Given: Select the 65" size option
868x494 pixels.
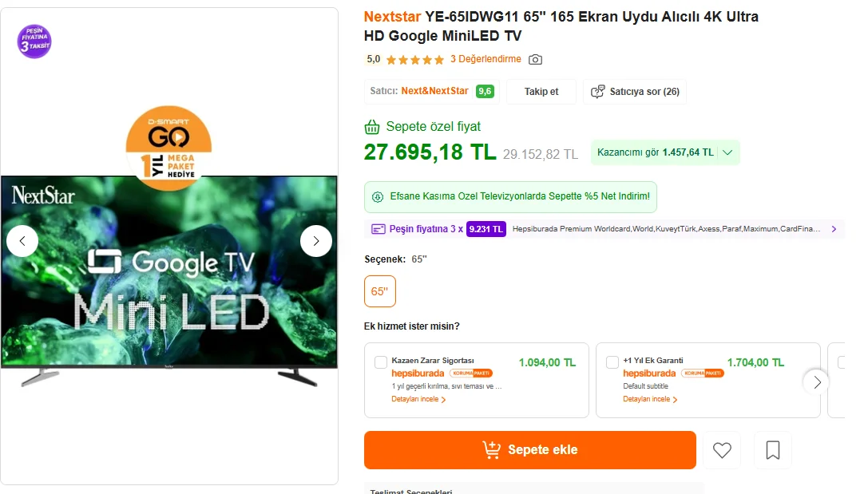Looking at the screenshot, I should click(x=380, y=291).
